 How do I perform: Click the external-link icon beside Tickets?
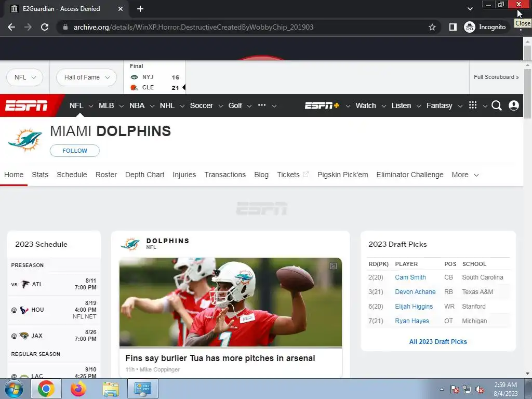(305, 175)
